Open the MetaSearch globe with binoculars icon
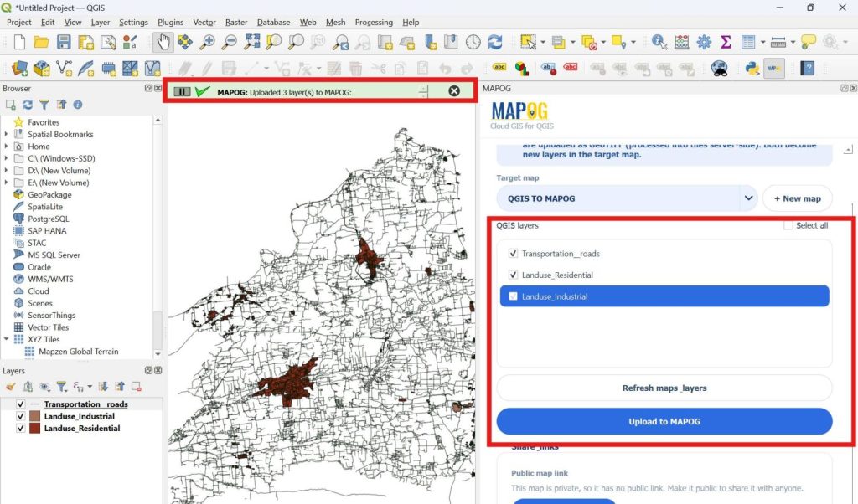Image resolution: width=858 pixels, height=504 pixels. click(x=720, y=69)
